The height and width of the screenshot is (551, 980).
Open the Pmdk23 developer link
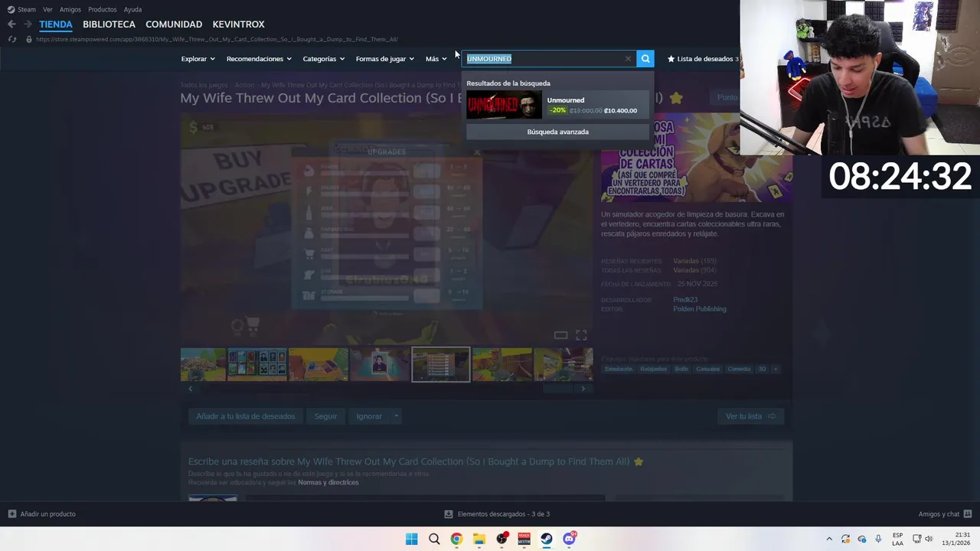tap(685, 300)
